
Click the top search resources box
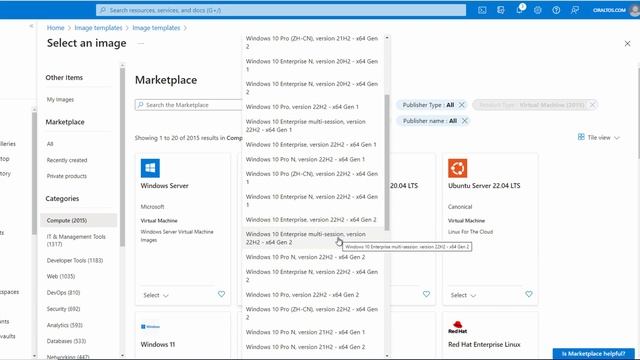[281, 10]
